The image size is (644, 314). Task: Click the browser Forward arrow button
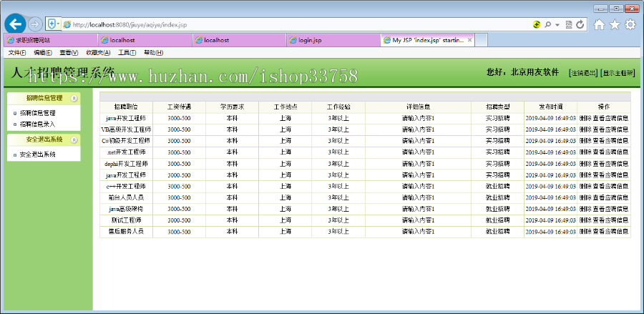[35, 24]
